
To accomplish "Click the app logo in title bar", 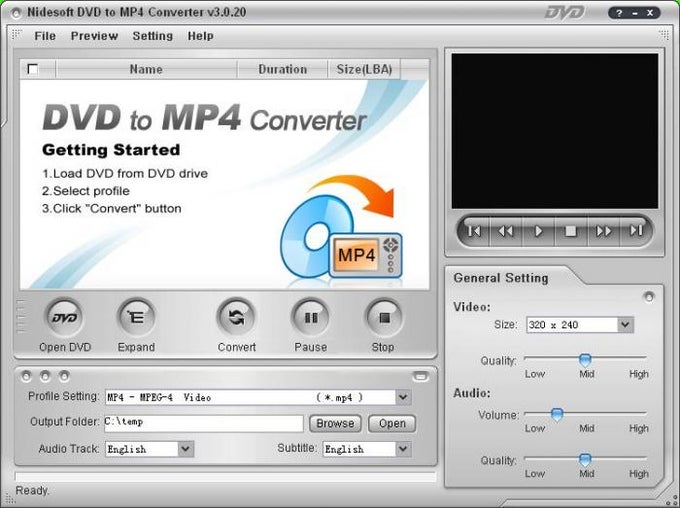I will click(x=16, y=13).
